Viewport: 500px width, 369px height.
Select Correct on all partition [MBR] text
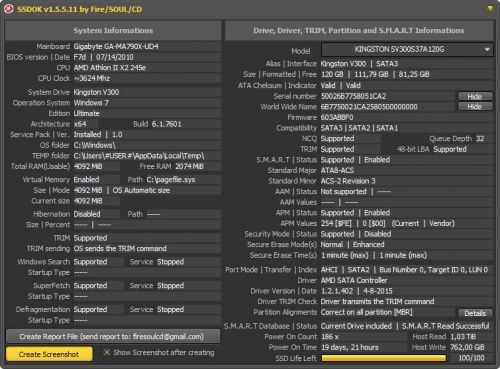pos(366,312)
